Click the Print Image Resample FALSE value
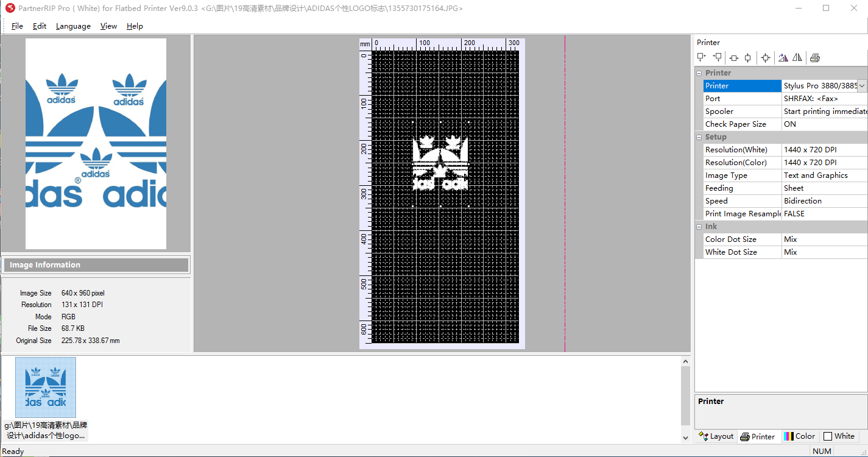 click(824, 214)
